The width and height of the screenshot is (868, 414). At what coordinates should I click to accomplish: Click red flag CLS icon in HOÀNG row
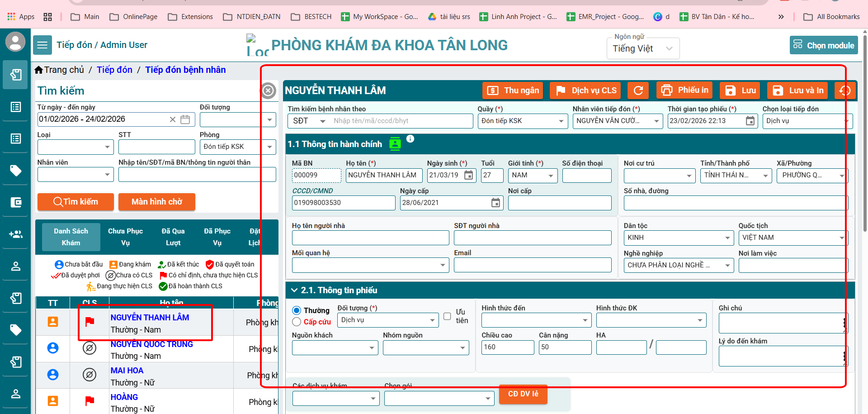90,401
